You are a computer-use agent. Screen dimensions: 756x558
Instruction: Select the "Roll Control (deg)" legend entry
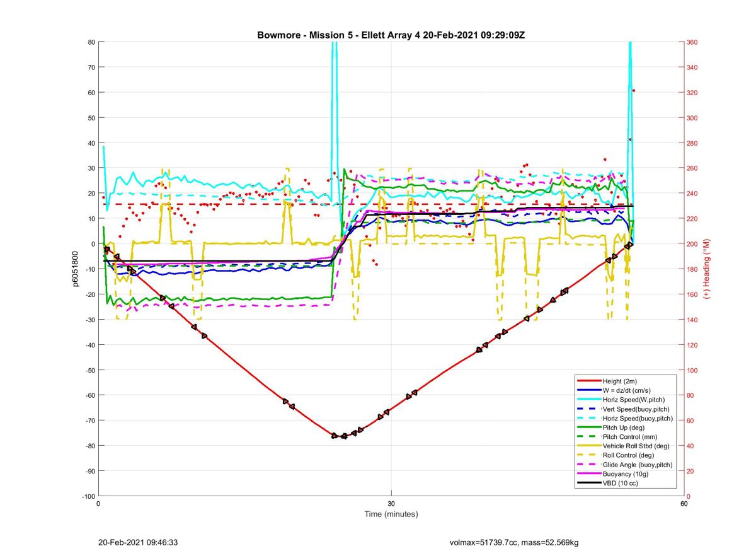pos(628,455)
